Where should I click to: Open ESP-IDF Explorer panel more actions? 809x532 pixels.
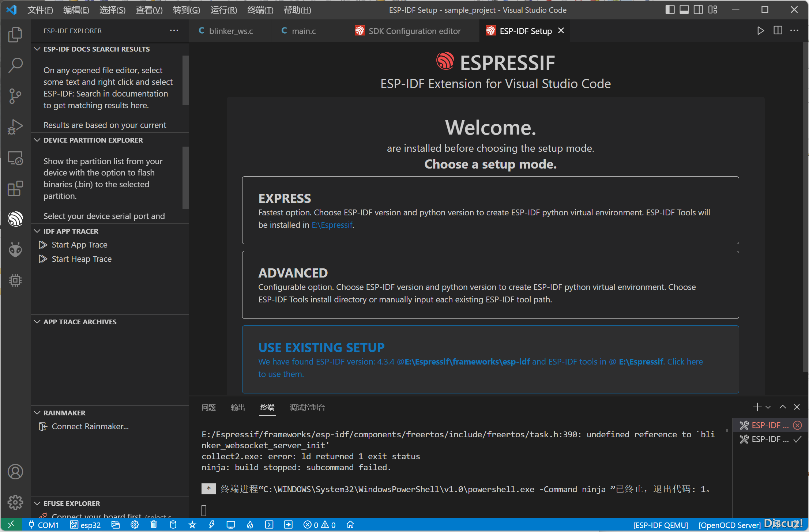click(174, 31)
